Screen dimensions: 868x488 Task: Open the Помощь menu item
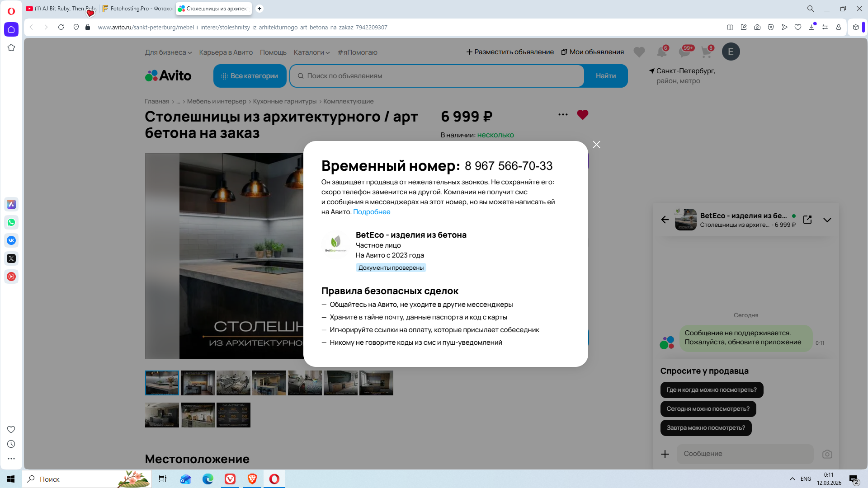(273, 52)
